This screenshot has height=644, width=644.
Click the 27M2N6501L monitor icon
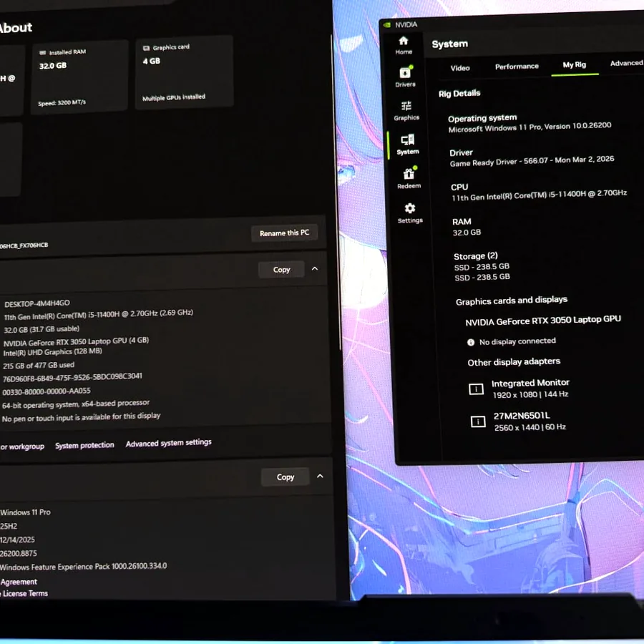tap(478, 421)
